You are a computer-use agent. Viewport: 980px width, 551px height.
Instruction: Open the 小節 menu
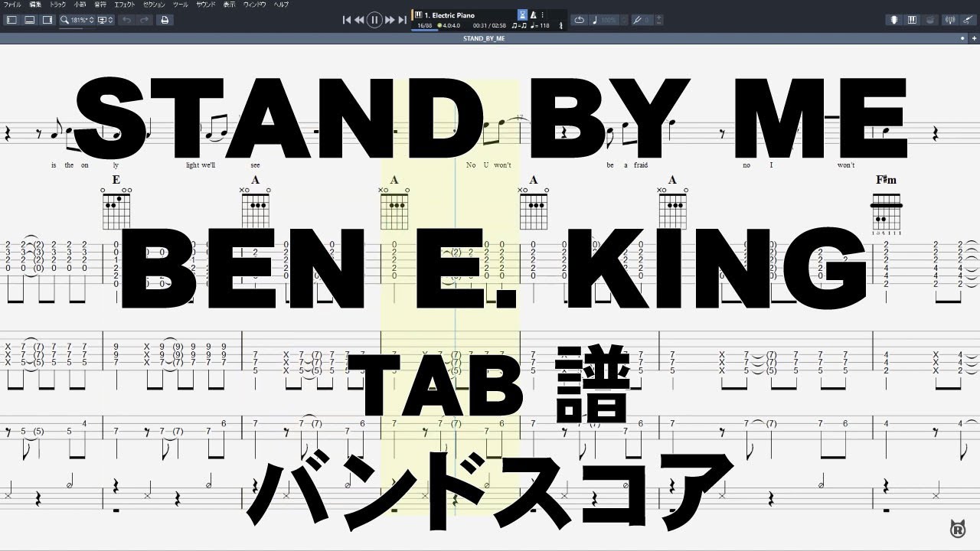(80, 5)
